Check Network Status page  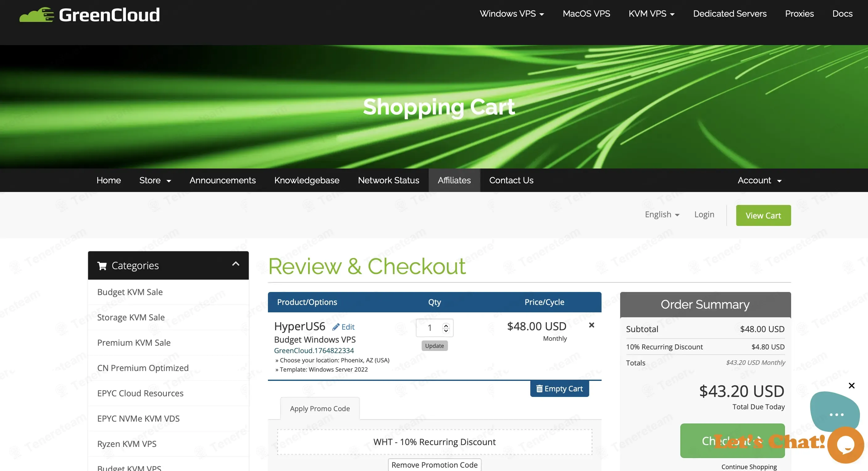click(x=389, y=180)
